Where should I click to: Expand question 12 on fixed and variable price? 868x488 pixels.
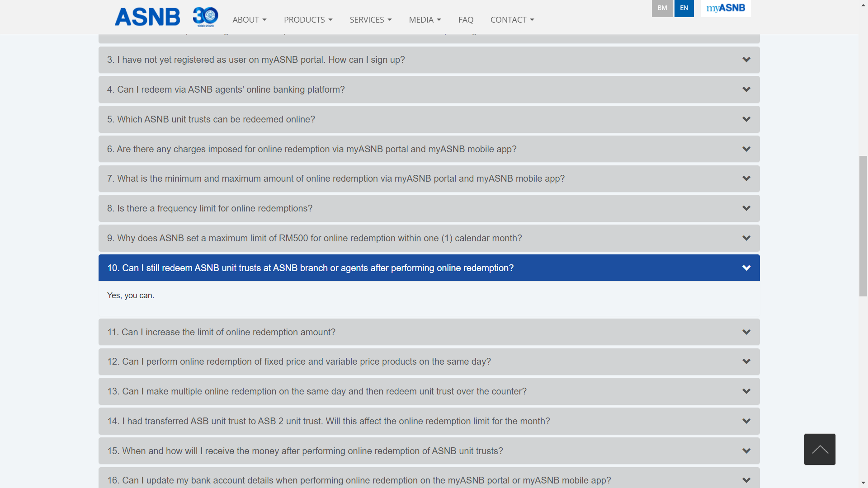(x=429, y=361)
